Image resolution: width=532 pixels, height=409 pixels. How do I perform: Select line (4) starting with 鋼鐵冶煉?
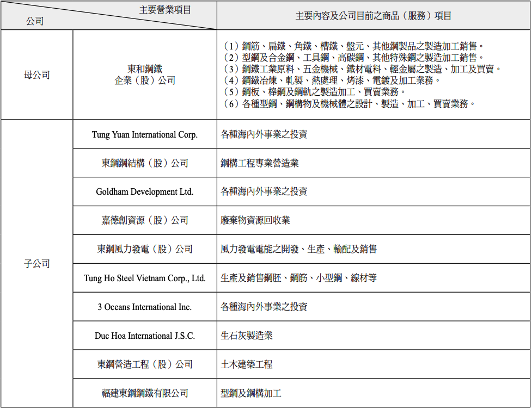tap(332, 80)
